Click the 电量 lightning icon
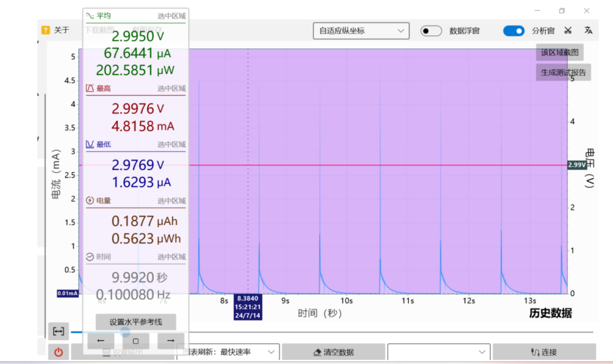 [x=90, y=200]
